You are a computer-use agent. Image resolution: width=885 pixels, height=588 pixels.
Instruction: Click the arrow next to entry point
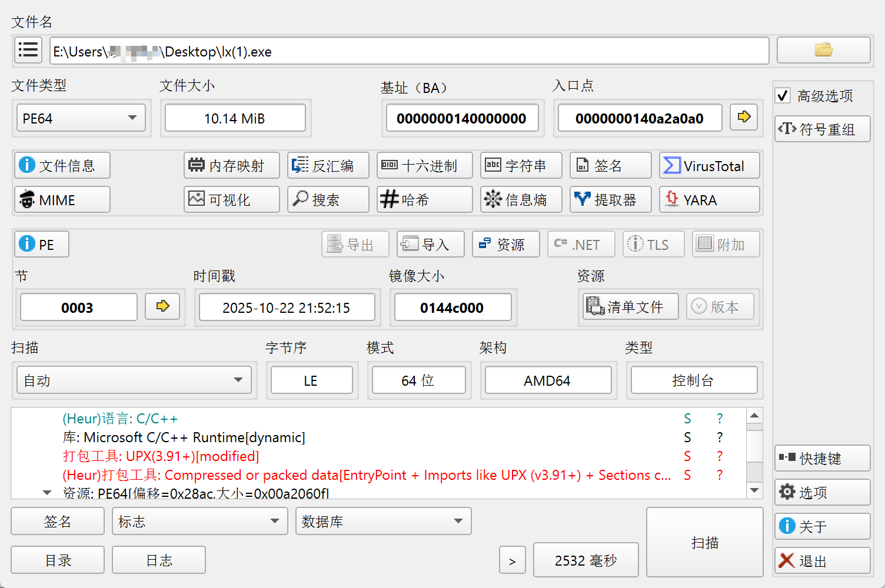click(744, 117)
